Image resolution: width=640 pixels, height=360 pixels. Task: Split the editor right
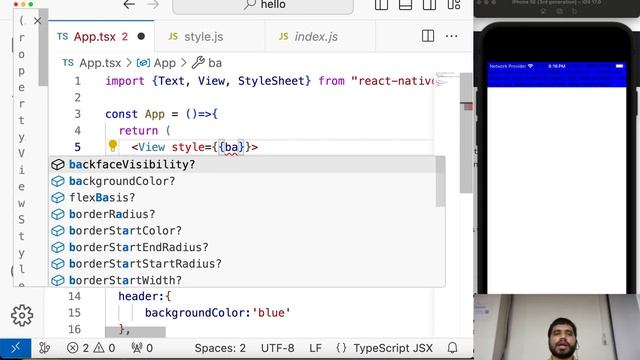tap(428, 36)
